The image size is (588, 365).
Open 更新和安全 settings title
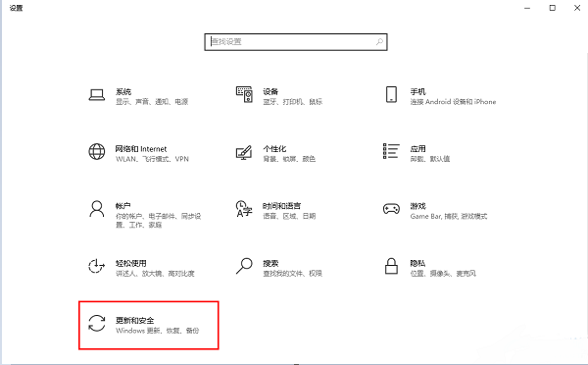point(134,320)
